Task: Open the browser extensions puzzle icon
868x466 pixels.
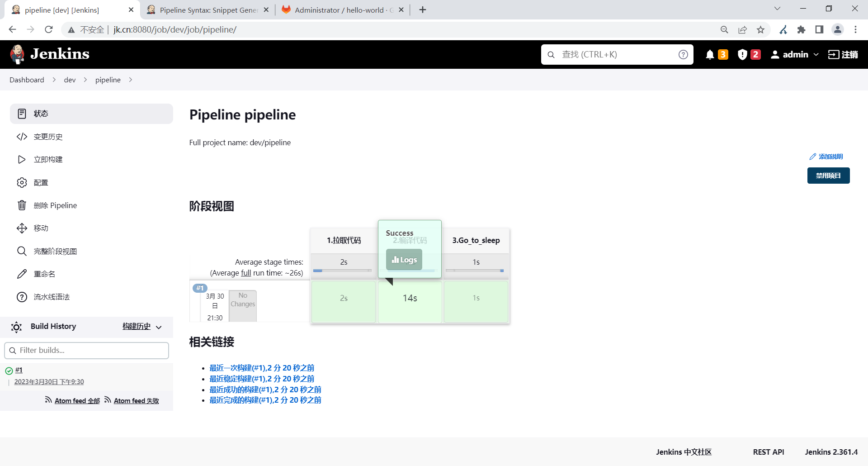Action: pos(802,30)
